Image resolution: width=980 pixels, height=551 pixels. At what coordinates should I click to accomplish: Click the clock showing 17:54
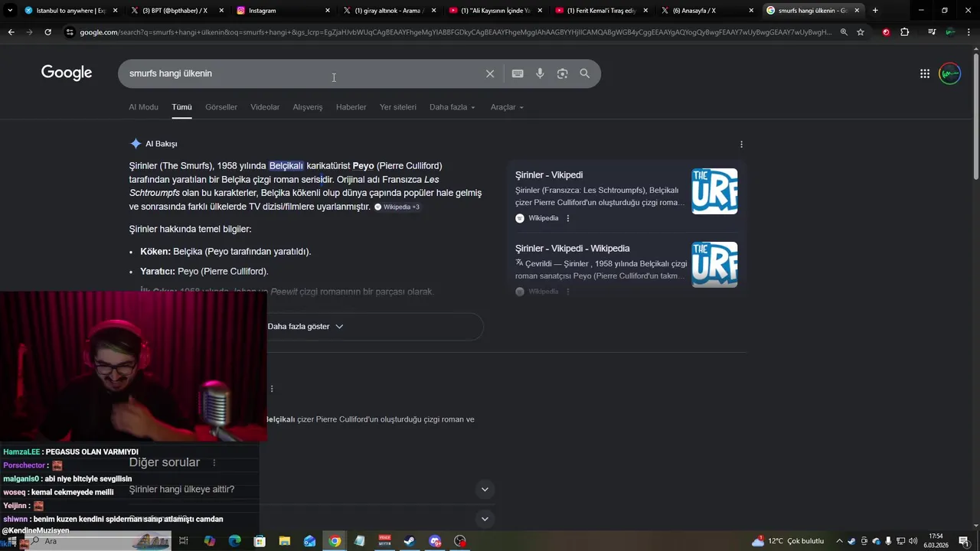point(936,541)
